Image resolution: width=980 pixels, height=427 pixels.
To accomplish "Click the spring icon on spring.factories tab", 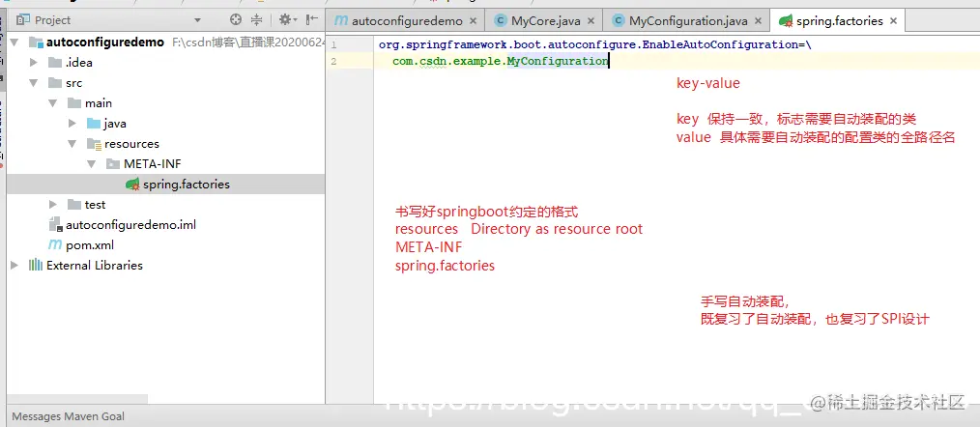I will [x=786, y=20].
